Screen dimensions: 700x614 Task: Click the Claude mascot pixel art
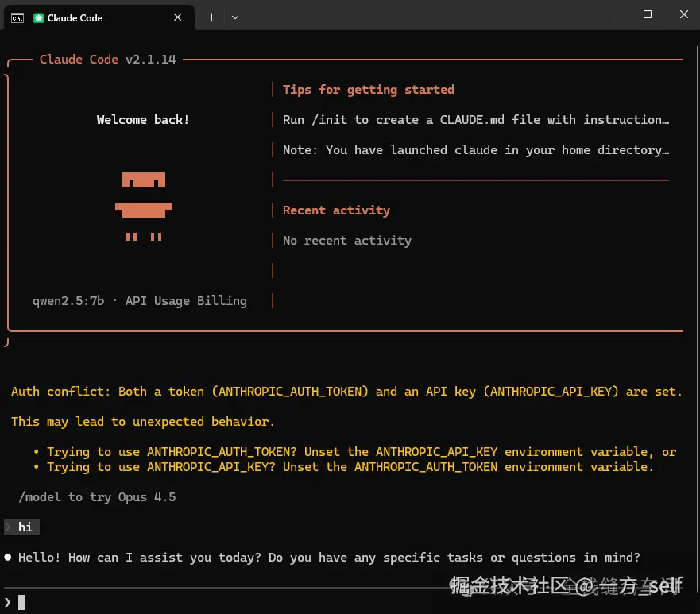pyautogui.click(x=144, y=207)
